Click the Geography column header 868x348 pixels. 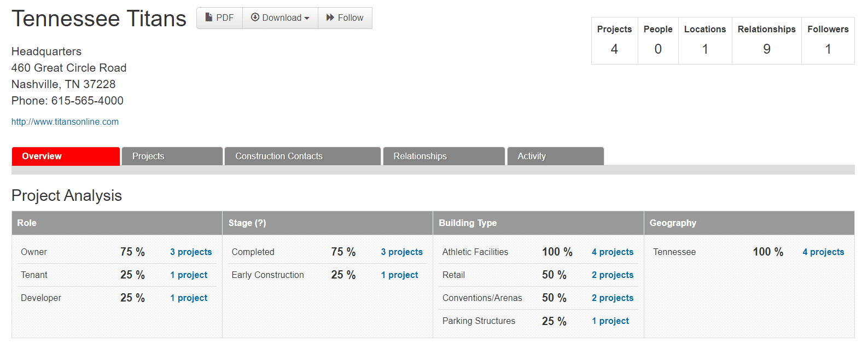tap(749, 223)
